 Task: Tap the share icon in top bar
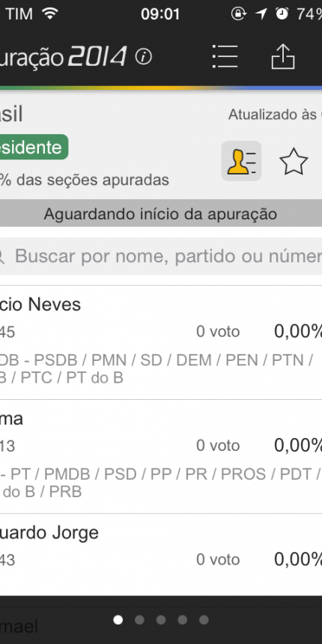click(283, 56)
